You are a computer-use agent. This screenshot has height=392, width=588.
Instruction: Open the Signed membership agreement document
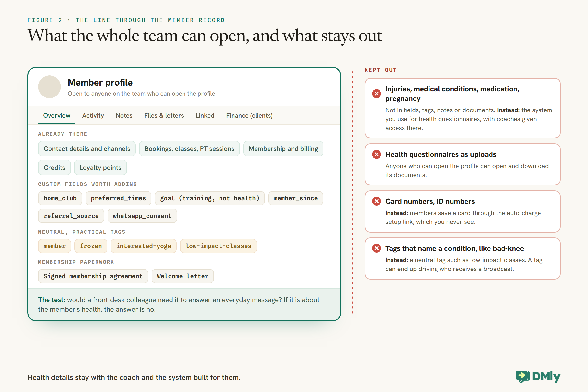tap(93, 276)
